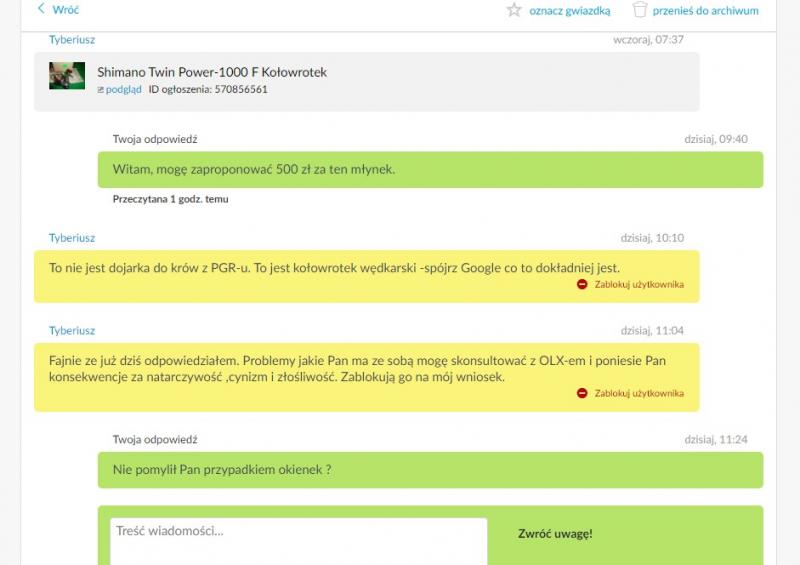The width and height of the screenshot is (800, 565).
Task: Open the Tyberiusz profile name above the listing
Action: pyautogui.click(x=72, y=39)
